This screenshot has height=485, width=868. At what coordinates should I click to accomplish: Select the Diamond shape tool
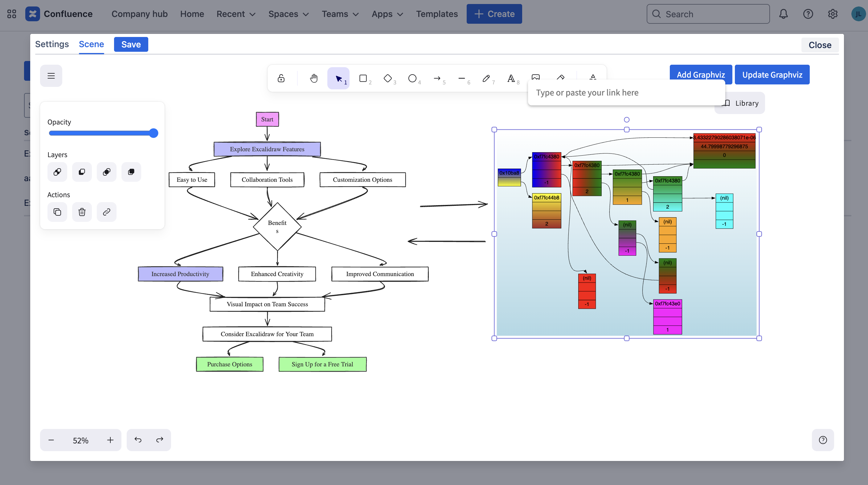pyautogui.click(x=387, y=79)
